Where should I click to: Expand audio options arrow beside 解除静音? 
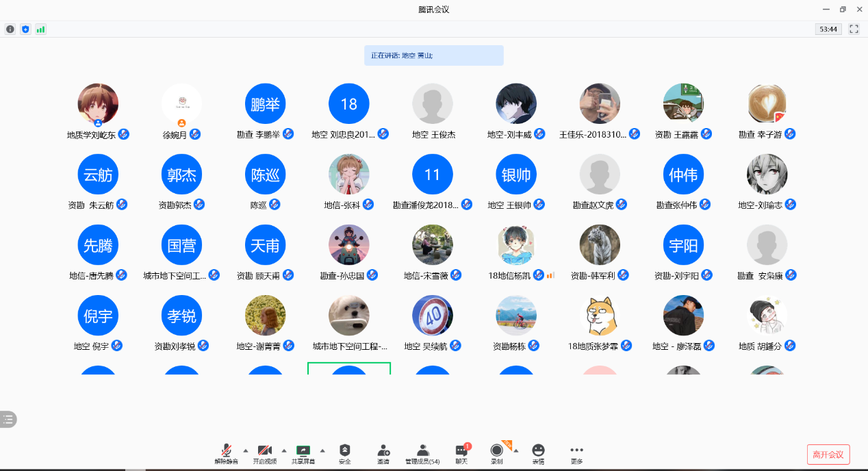[x=246, y=450]
